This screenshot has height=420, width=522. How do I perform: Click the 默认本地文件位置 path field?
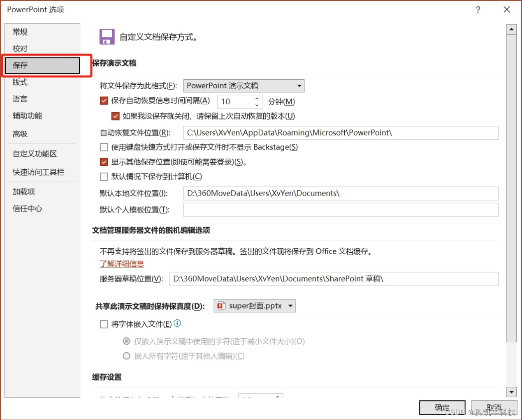pyautogui.click(x=341, y=193)
